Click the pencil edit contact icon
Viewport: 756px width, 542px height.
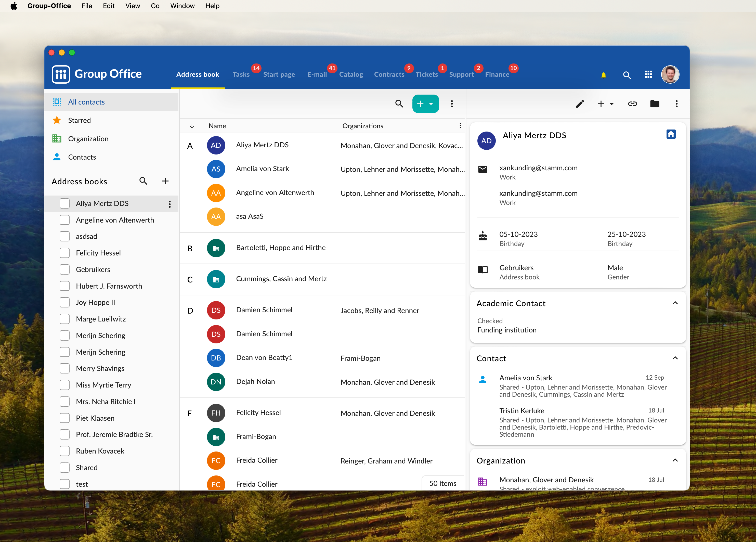580,104
